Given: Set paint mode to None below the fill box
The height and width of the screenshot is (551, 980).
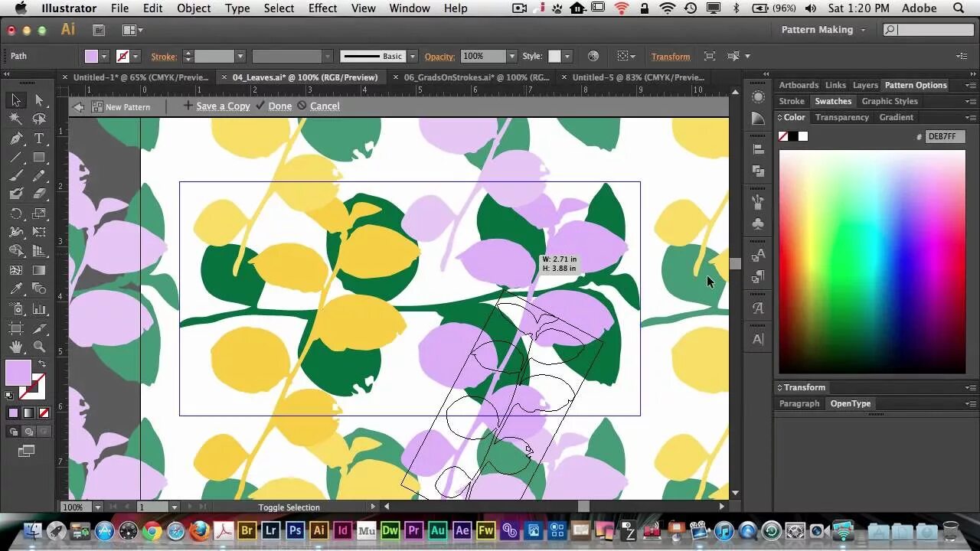Looking at the screenshot, I should coord(44,413).
